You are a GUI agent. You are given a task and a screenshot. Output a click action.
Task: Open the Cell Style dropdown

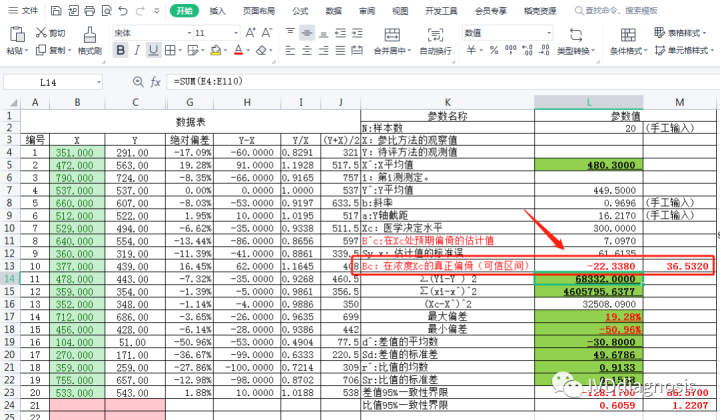point(684,50)
